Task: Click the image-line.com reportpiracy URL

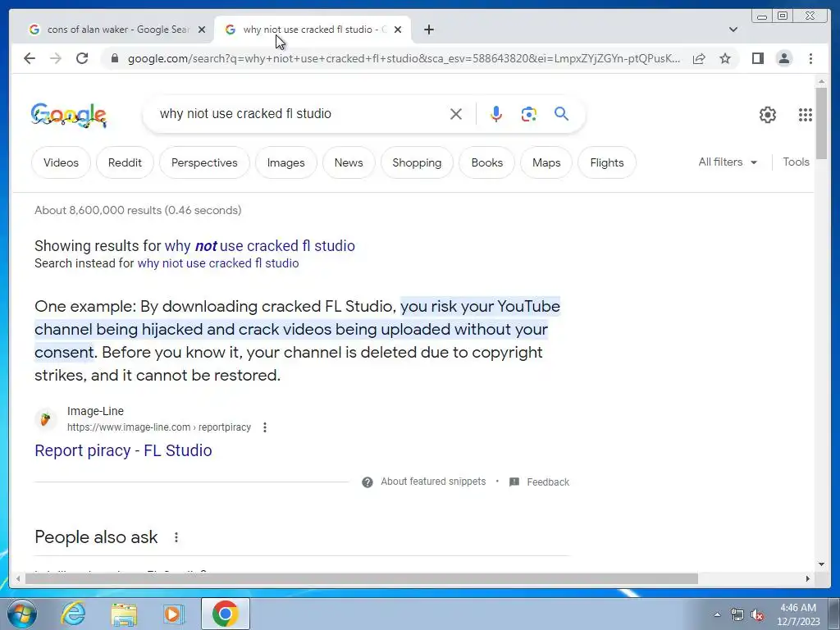Action: (x=159, y=427)
